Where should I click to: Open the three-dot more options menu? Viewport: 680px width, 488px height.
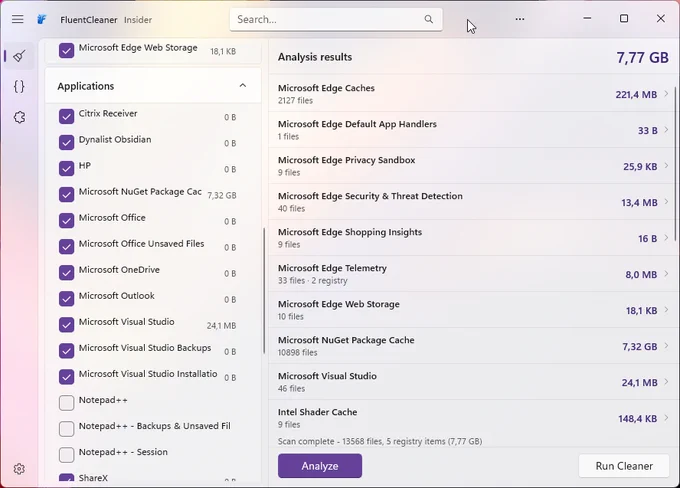pyautogui.click(x=520, y=19)
